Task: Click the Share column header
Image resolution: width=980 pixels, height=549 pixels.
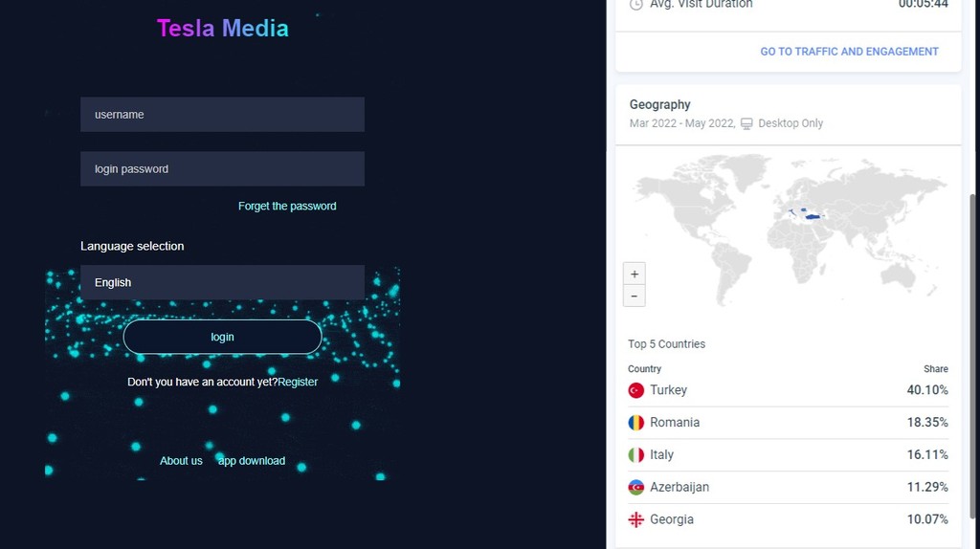Action: tap(936, 369)
